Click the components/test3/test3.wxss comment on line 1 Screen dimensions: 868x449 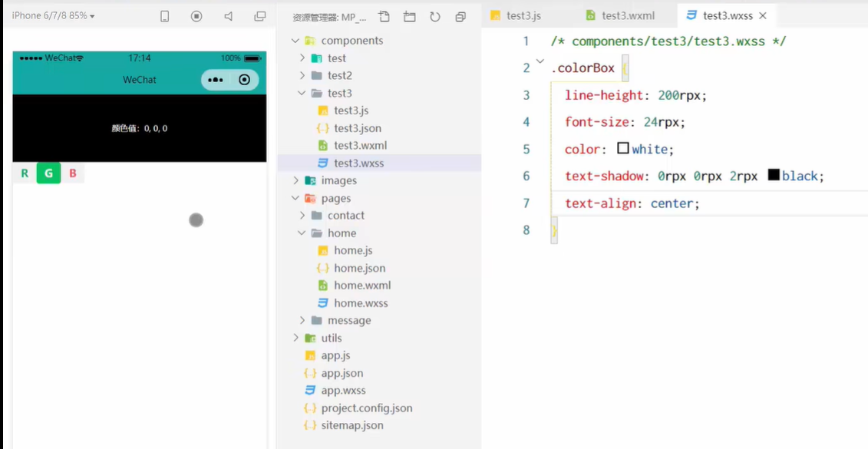tap(668, 41)
